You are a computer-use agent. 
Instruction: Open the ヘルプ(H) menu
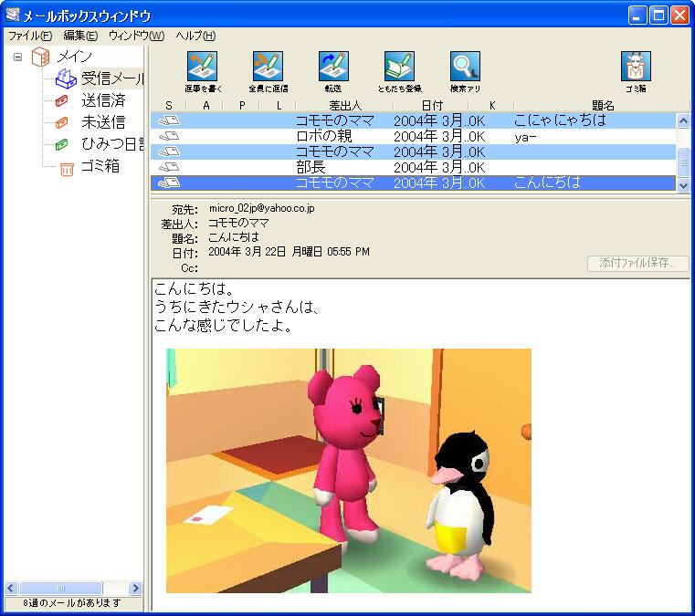(x=195, y=36)
